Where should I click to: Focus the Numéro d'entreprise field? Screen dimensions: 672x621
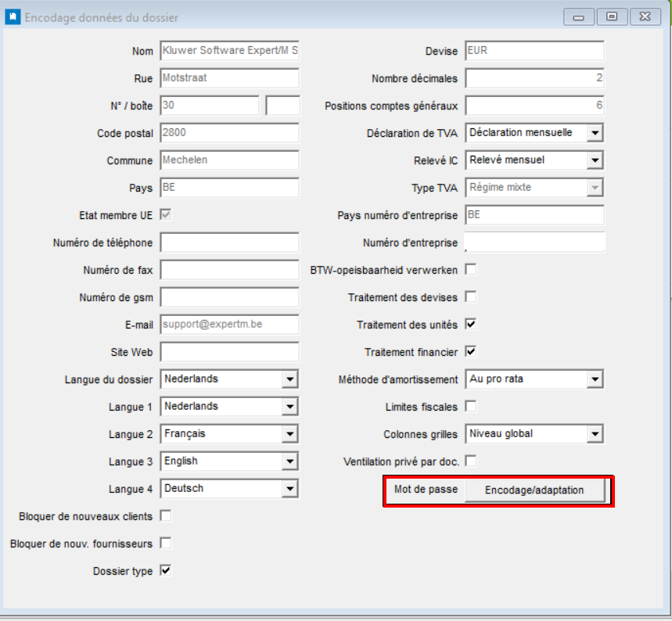point(534,242)
